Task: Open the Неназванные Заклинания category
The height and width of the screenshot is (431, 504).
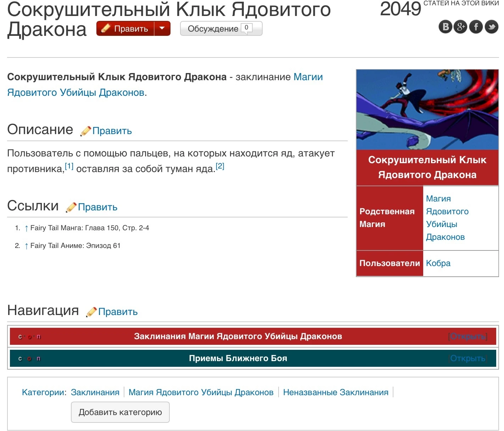Action: tap(336, 392)
